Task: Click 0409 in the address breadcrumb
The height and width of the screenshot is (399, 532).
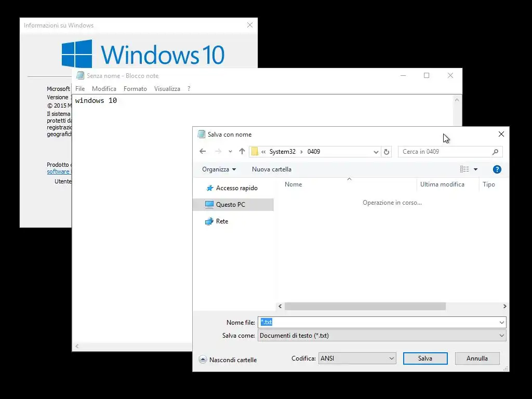Action: tap(313, 152)
